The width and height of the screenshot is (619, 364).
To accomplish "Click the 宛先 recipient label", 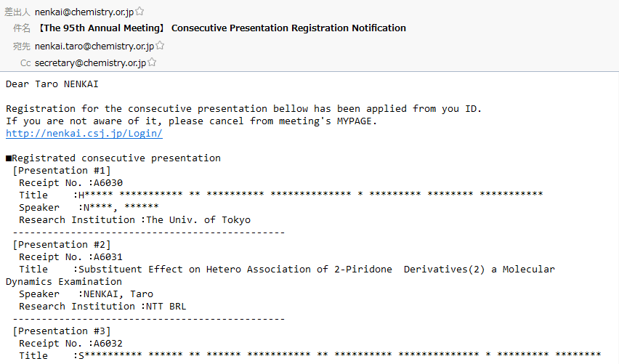I will pos(22,46).
